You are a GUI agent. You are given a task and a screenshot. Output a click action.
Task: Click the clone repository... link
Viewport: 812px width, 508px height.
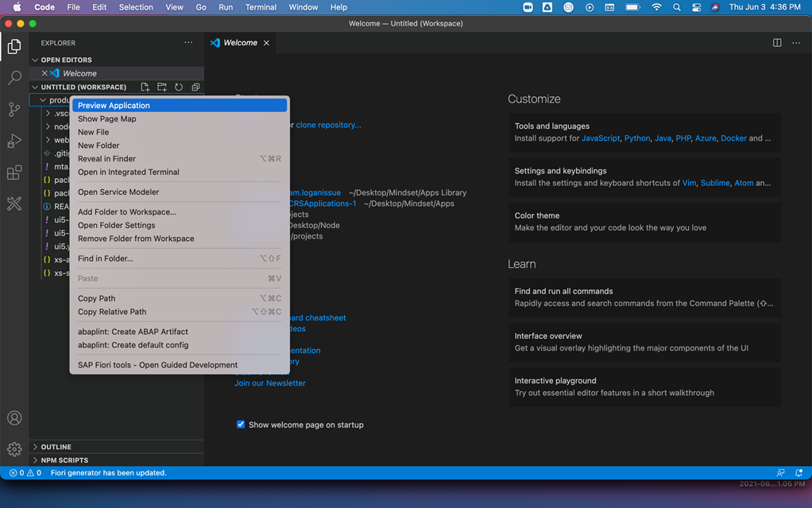point(328,125)
